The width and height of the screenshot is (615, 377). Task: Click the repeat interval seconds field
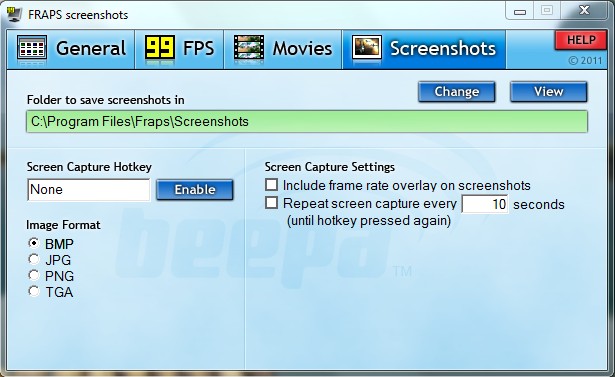click(485, 204)
